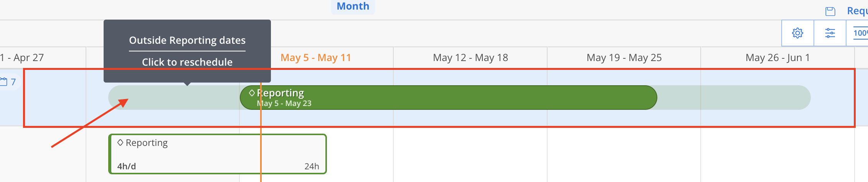Open the filter sliders icon
Viewport: 868px width, 182px height.
pyautogui.click(x=830, y=33)
